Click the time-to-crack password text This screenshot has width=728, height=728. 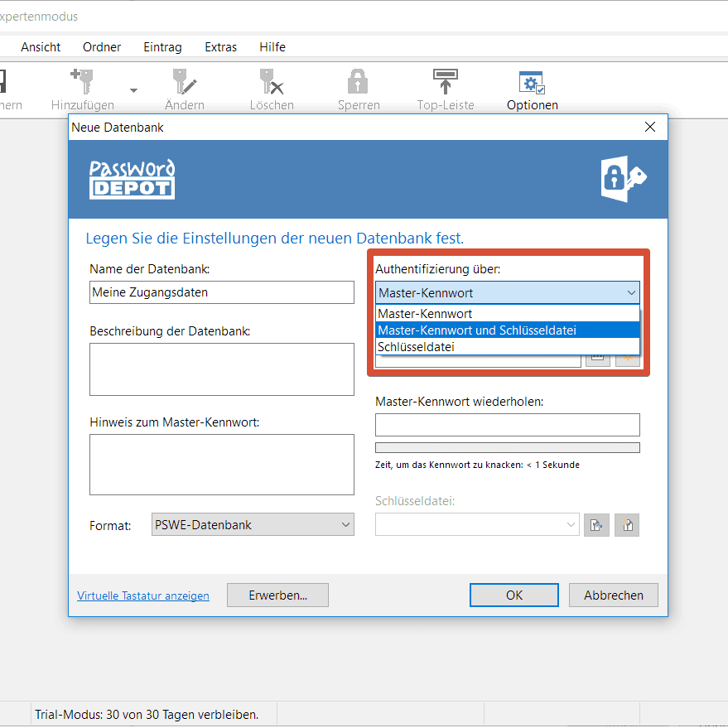click(477, 465)
